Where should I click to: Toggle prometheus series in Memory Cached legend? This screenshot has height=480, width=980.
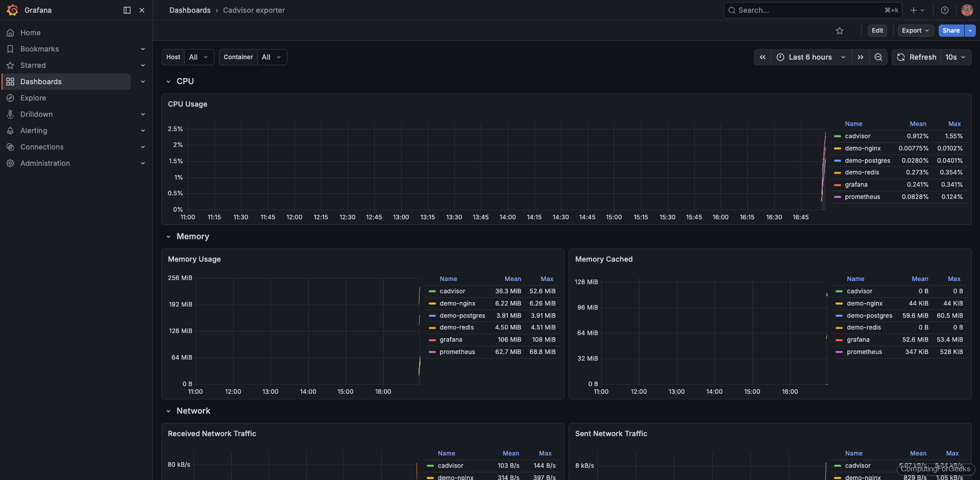tap(864, 351)
